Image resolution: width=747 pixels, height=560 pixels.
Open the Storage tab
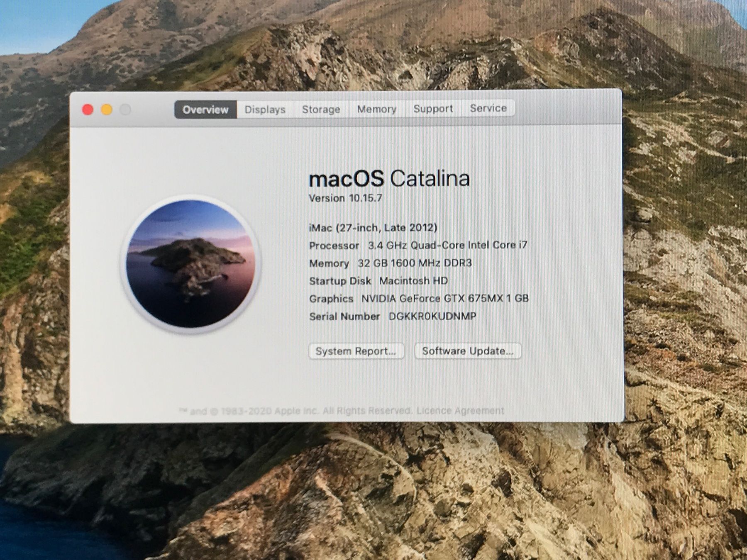coord(321,109)
